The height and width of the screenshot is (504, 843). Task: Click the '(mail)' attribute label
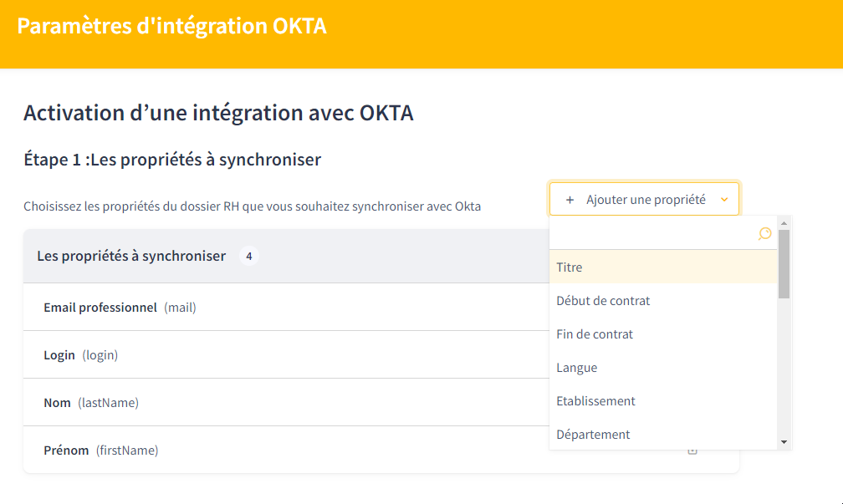[180, 308]
